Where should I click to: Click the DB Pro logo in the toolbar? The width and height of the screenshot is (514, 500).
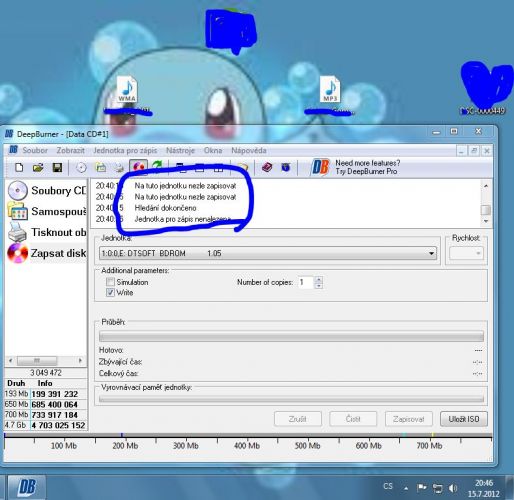[320, 167]
